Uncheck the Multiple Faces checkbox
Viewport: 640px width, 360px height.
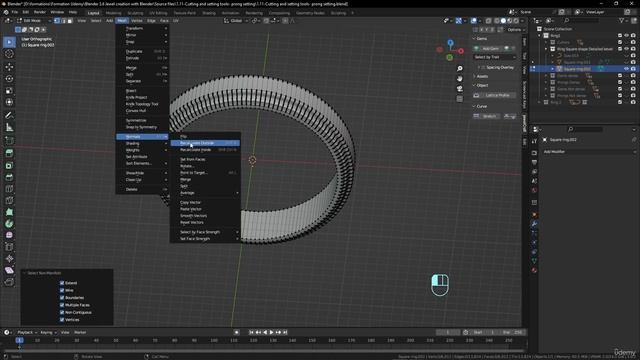point(62,305)
